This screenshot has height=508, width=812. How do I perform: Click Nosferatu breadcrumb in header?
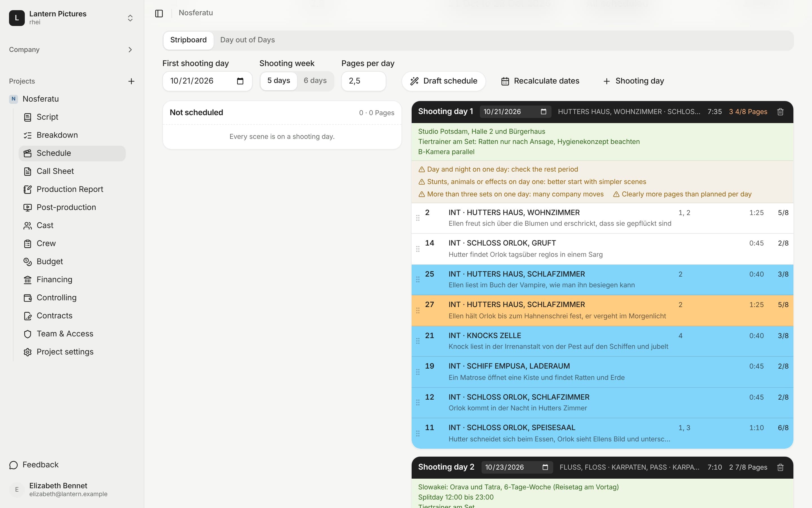point(196,13)
